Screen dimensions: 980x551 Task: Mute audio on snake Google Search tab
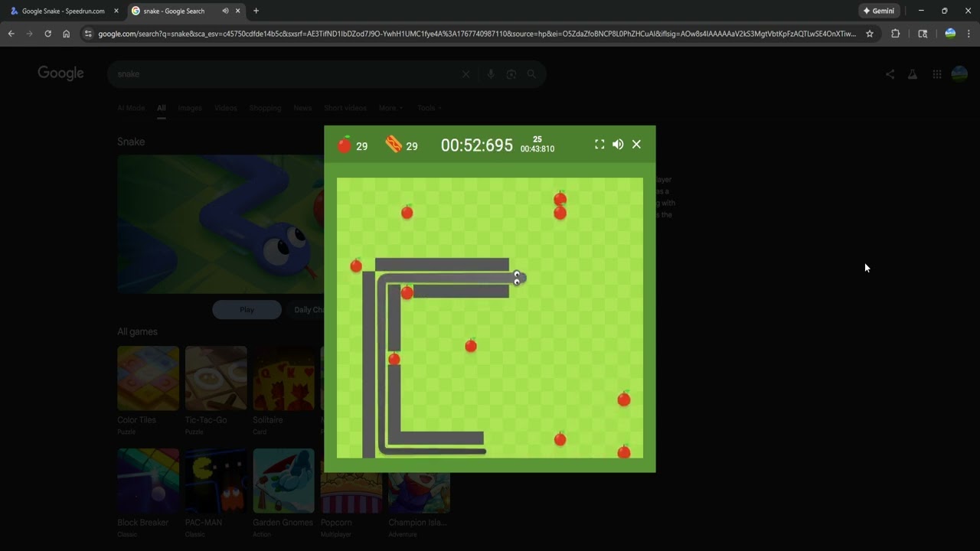pos(225,11)
